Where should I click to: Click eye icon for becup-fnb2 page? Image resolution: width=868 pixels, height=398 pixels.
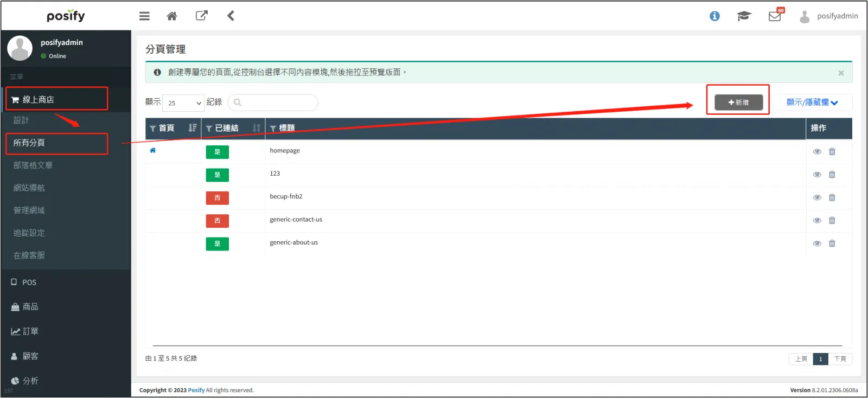point(817,197)
